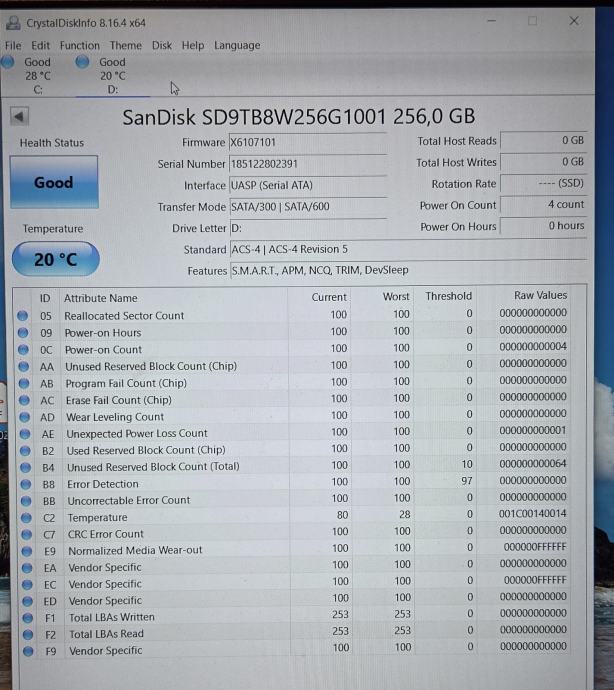
Task: Click status dot for Total LBAs Read
Action: pos(28,635)
